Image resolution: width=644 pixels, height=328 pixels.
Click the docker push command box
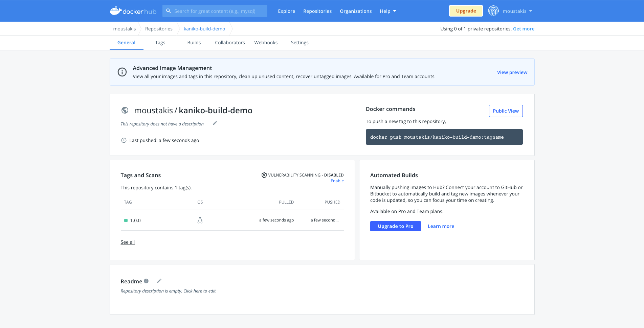coord(444,137)
